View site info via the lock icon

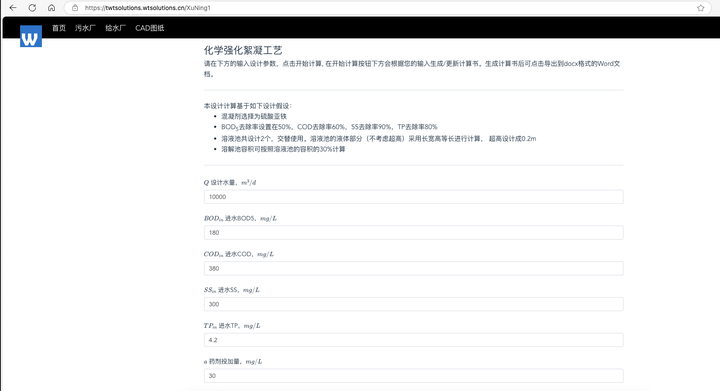pyautogui.click(x=75, y=8)
